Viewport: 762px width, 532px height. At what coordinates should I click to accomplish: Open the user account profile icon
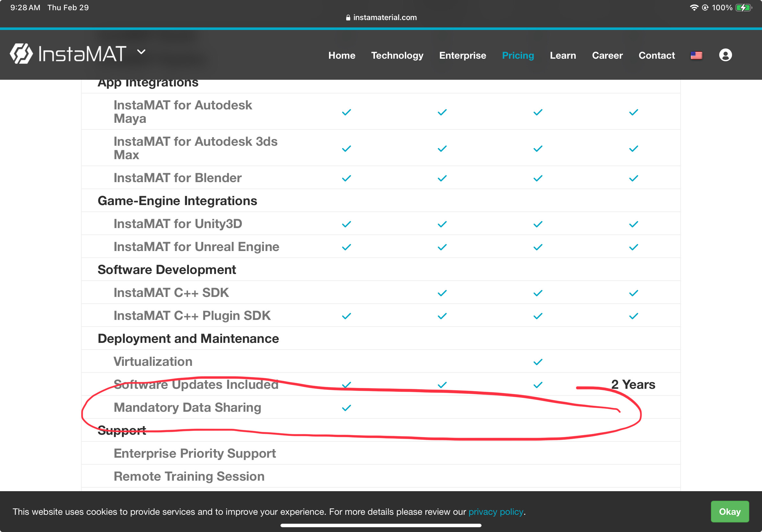click(725, 55)
